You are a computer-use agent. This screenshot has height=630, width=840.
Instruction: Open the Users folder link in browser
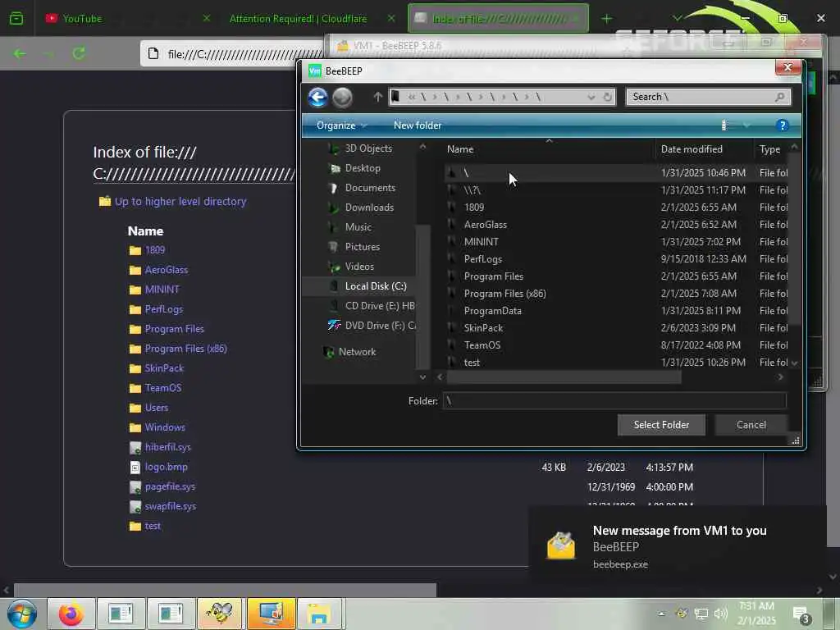pyautogui.click(x=157, y=408)
